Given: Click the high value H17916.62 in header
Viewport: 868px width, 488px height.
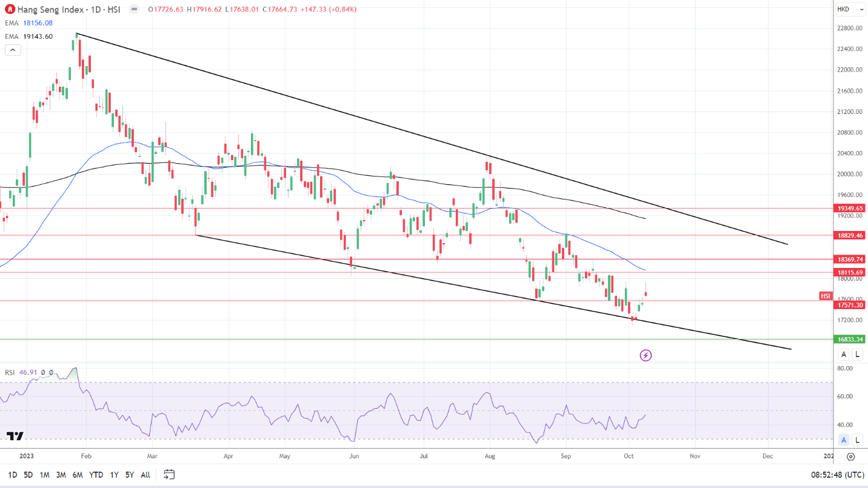Looking at the screenshot, I should coord(204,9).
